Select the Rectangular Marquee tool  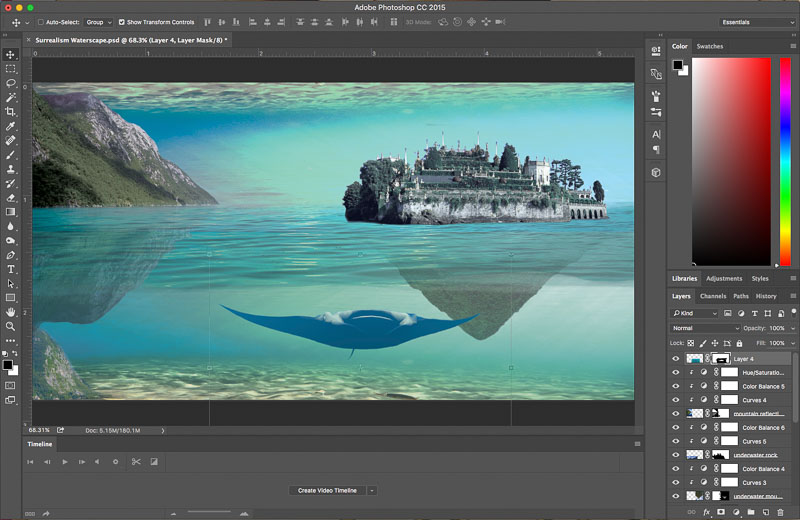tap(10, 69)
